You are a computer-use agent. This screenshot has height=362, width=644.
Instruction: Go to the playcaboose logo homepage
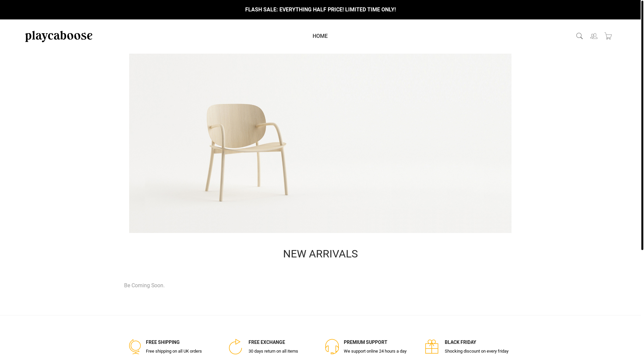59,36
